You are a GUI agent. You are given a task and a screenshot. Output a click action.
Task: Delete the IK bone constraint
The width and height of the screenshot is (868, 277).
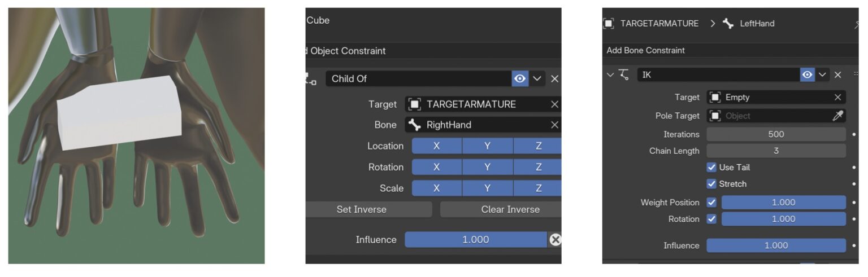837,74
